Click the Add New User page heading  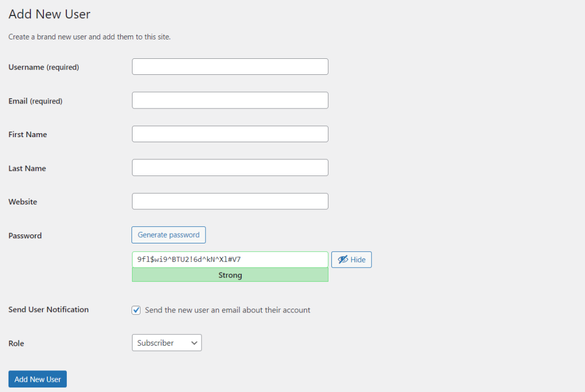click(x=49, y=14)
